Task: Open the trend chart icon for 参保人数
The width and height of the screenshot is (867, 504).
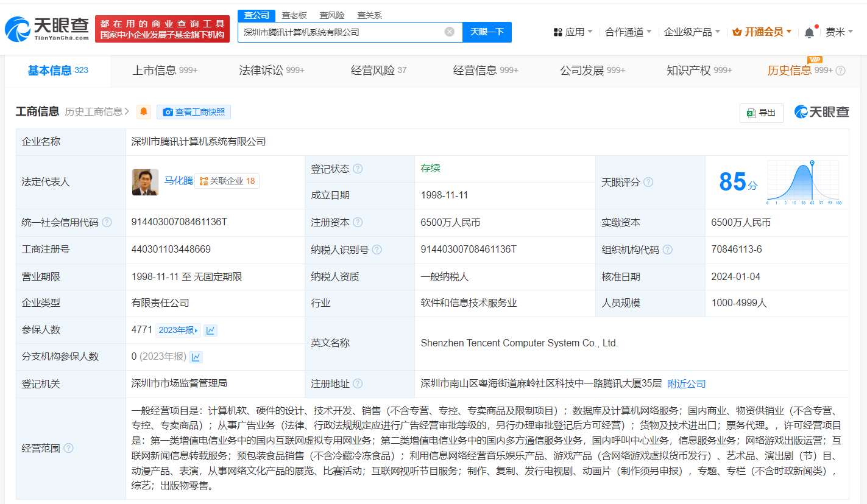Action: [x=211, y=331]
